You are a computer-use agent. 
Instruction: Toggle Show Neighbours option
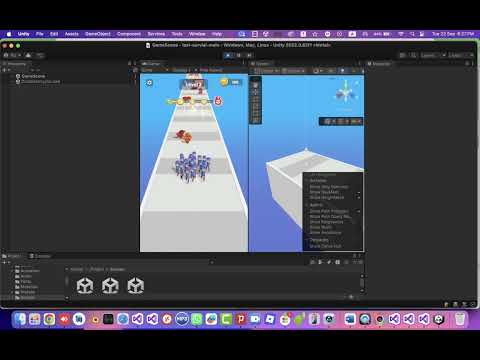point(326,222)
